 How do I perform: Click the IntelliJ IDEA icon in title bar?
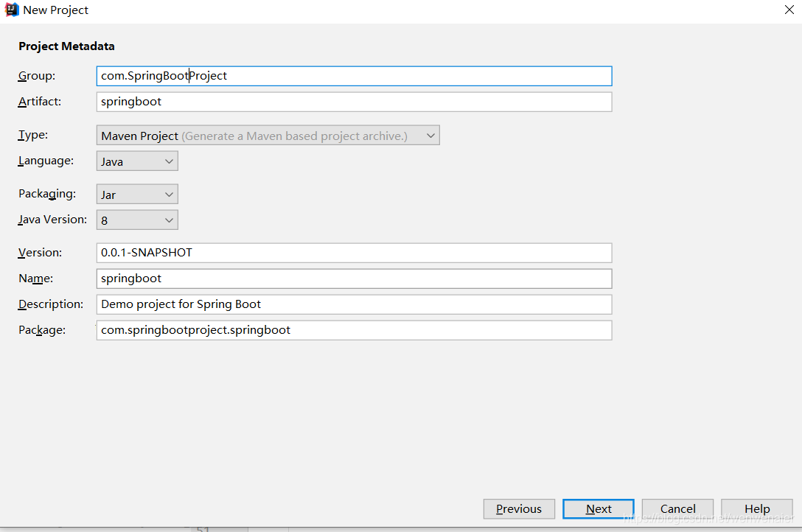(x=12, y=10)
